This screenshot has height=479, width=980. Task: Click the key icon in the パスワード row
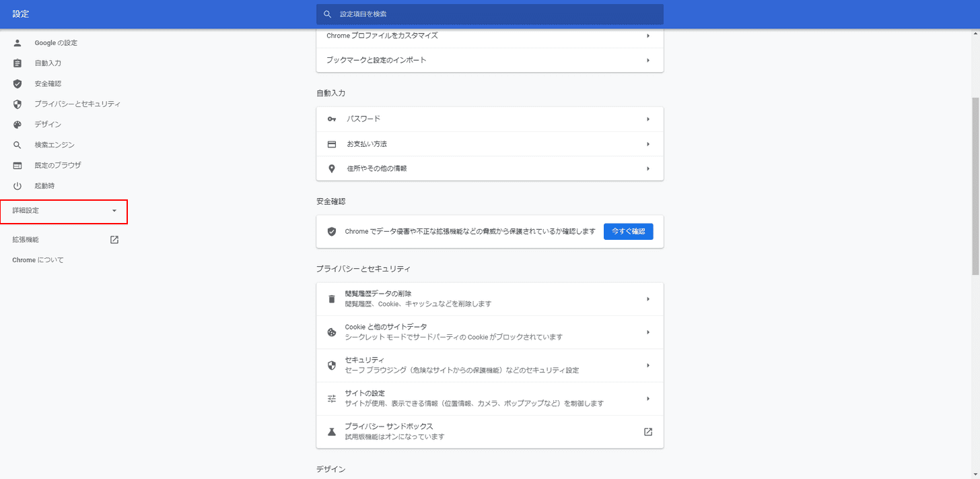(332, 119)
